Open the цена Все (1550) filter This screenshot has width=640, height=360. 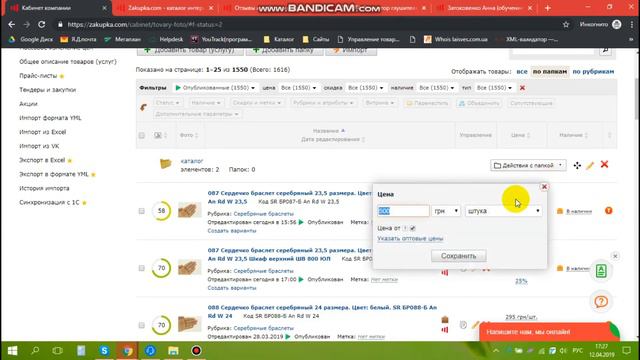click(298, 88)
